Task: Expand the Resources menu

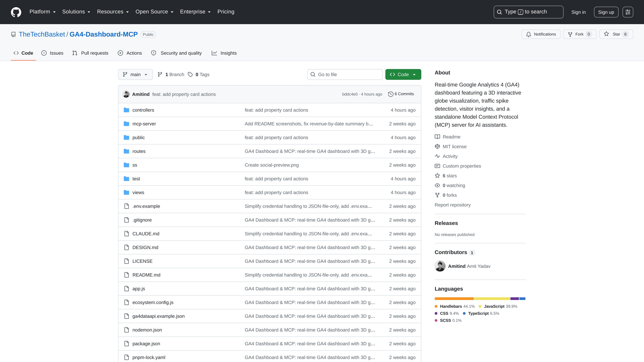Action: [113, 12]
